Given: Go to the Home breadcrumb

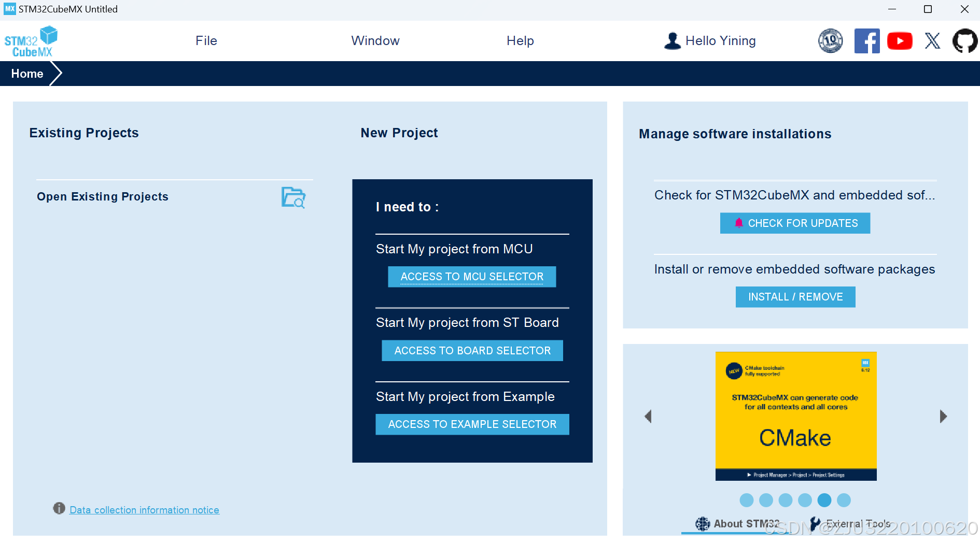Looking at the screenshot, I should tap(27, 74).
